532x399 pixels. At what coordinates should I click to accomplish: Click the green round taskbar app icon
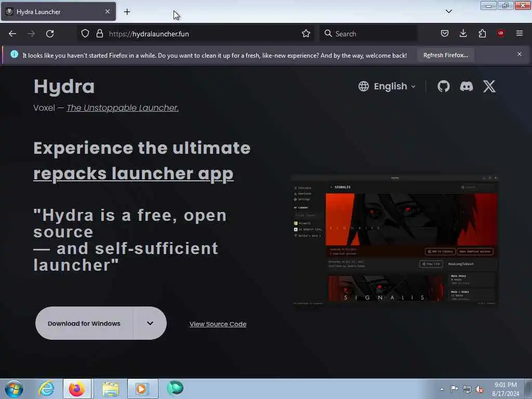click(x=175, y=388)
